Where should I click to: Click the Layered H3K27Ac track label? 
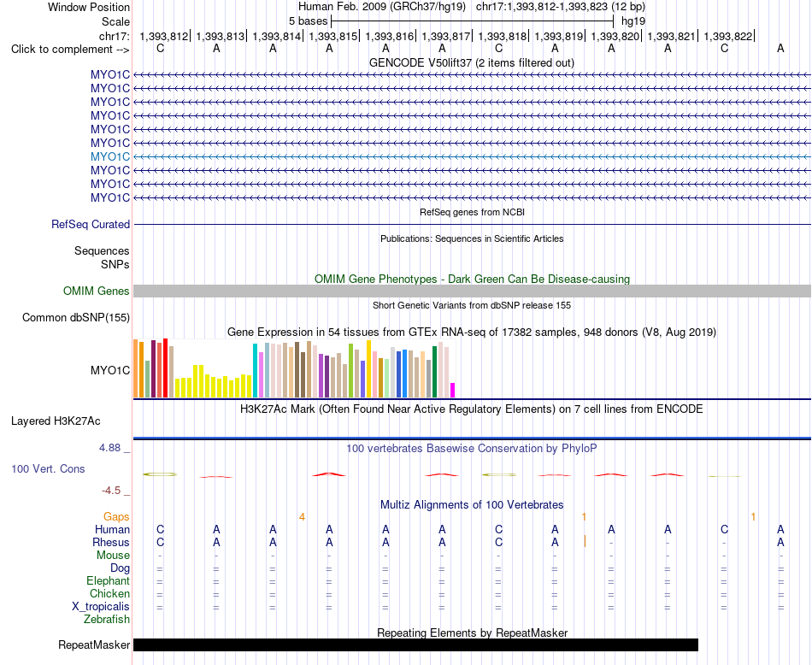pyautogui.click(x=56, y=421)
